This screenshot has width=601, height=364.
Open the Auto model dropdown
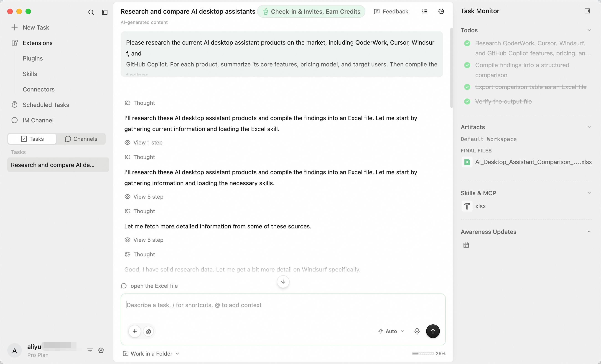[x=391, y=331]
